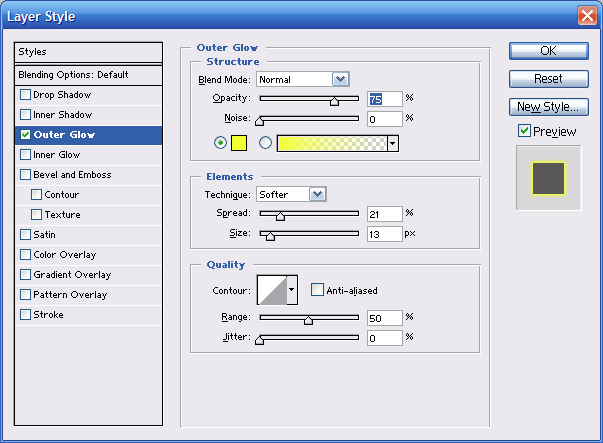Enable the Color Overlay checkbox
Screen dimensions: 603x443
coord(25,255)
